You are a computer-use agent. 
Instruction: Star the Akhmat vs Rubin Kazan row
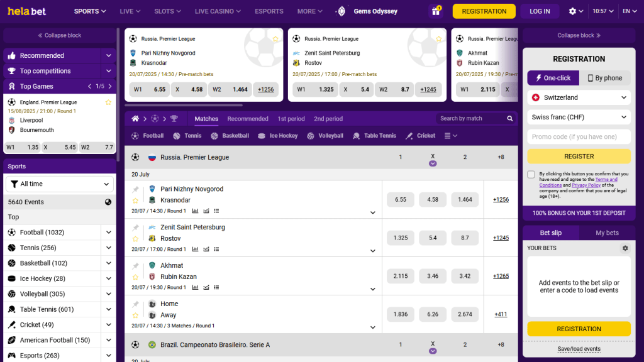click(136, 277)
